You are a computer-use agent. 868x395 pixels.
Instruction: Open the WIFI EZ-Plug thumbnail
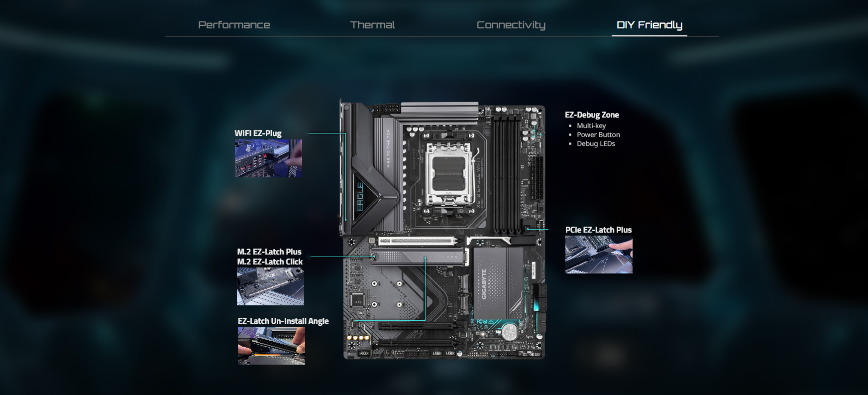(x=268, y=158)
